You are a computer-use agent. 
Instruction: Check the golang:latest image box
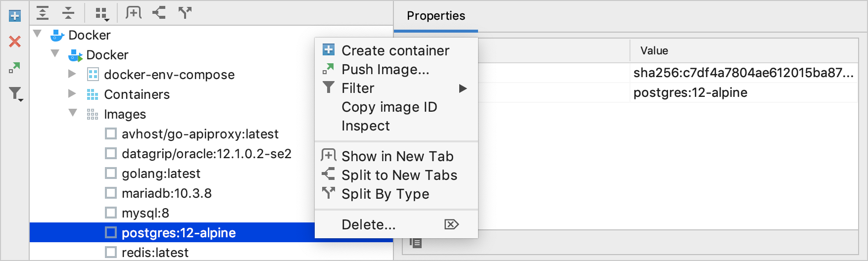coord(111,174)
